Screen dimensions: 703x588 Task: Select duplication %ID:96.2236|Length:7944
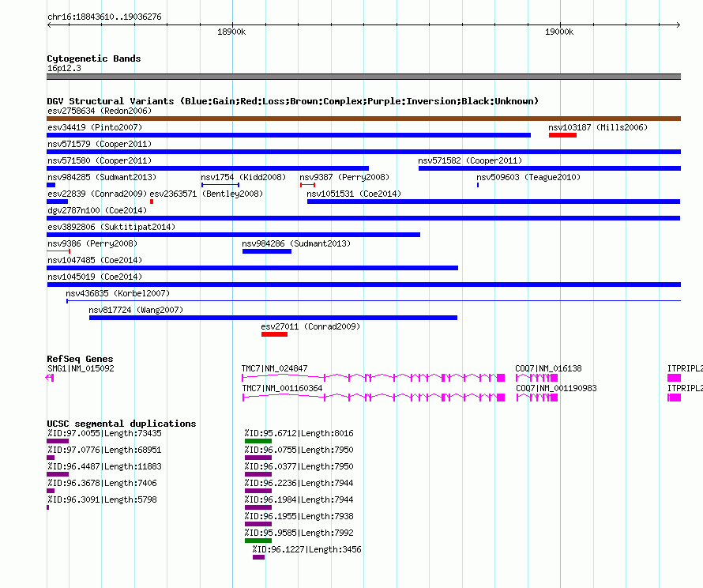tap(299, 483)
